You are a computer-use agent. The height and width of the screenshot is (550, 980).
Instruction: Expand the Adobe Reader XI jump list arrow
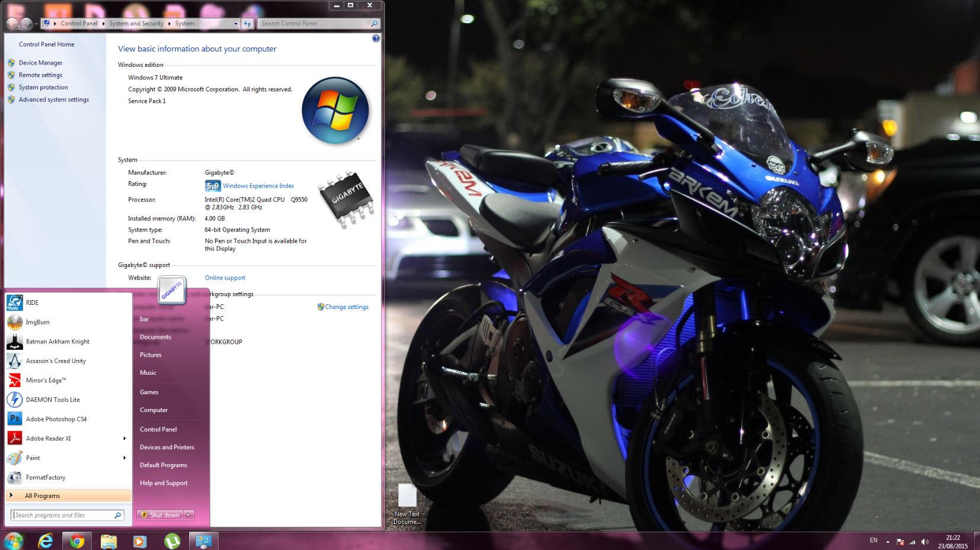click(124, 439)
